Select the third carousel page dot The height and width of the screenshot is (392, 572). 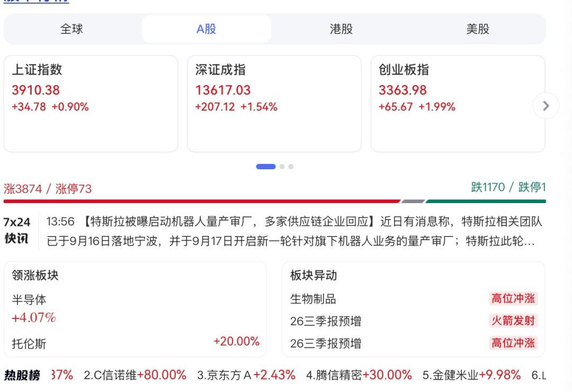pyautogui.click(x=291, y=167)
